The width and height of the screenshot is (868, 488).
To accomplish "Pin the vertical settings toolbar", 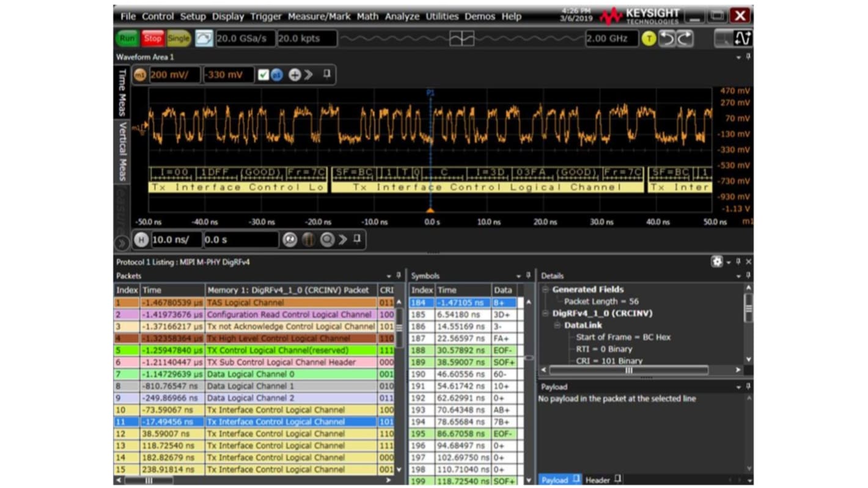I will point(327,74).
